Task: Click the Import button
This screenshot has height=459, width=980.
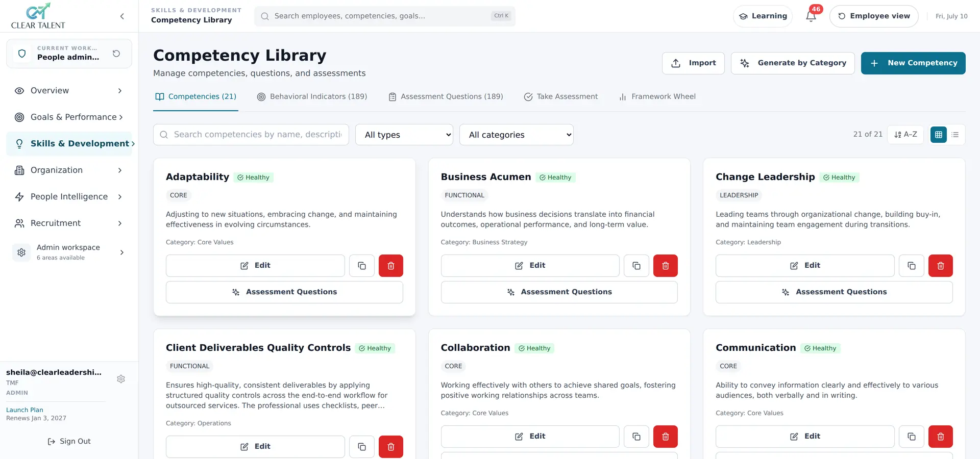Action: click(693, 63)
